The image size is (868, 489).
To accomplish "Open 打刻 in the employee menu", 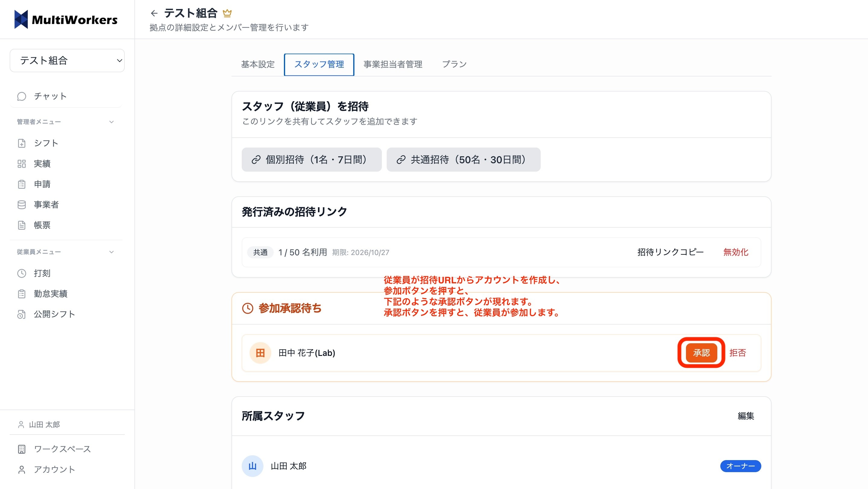I will (x=66, y=273).
